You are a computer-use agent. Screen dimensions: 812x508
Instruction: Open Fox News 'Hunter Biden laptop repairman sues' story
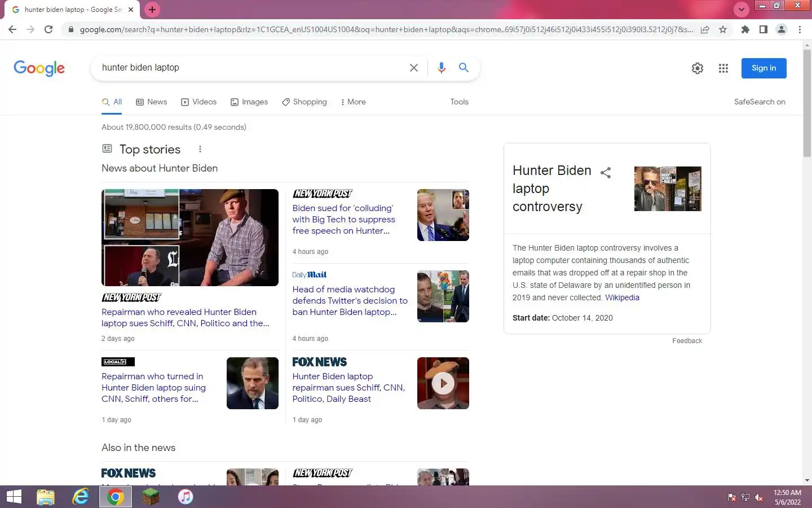click(348, 388)
